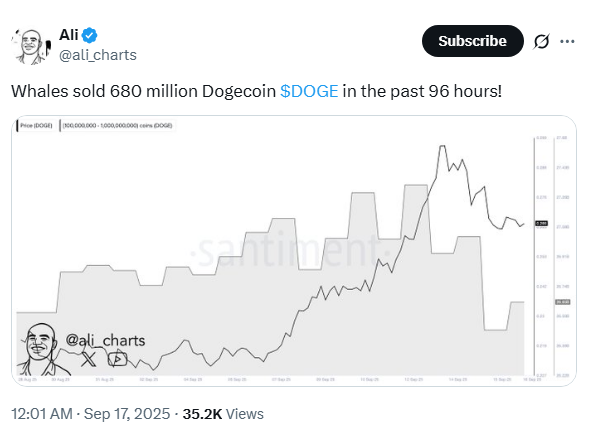This screenshot has height=428, width=593.
Task: Subscribe to Ali's account
Action: (x=472, y=41)
